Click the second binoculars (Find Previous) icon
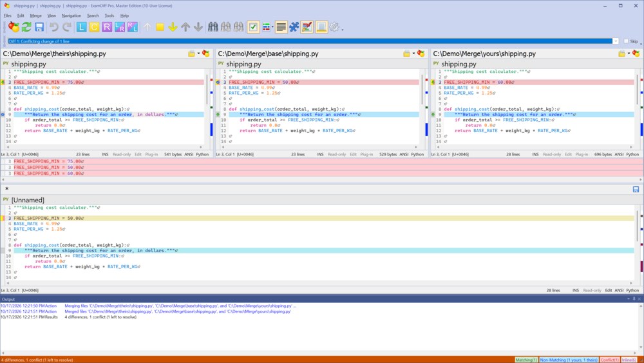The height and width of the screenshot is (363, 644). 225,27
